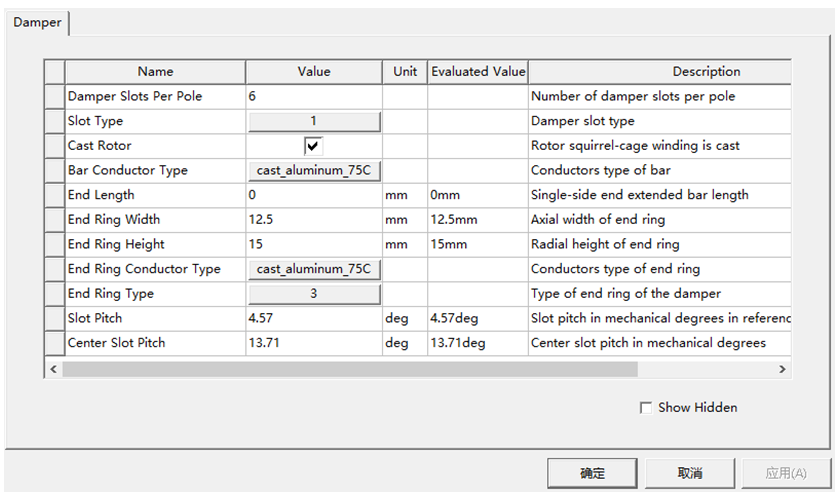This screenshot has height=500, width=840.
Task: Open the End Ring Conductor Type material button
Action: [x=314, y=269]
